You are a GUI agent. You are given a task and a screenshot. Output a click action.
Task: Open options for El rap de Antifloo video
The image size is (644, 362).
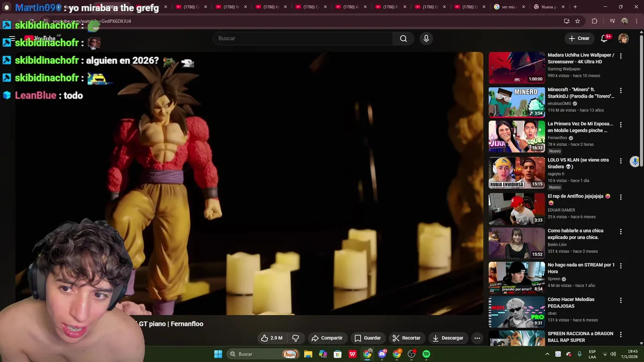pyautogui.click(x=620, y=197)
